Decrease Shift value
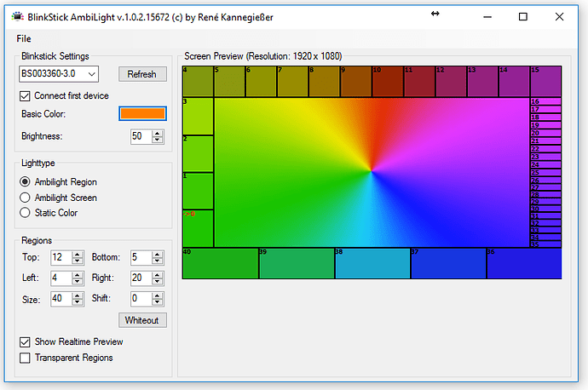 158,302
